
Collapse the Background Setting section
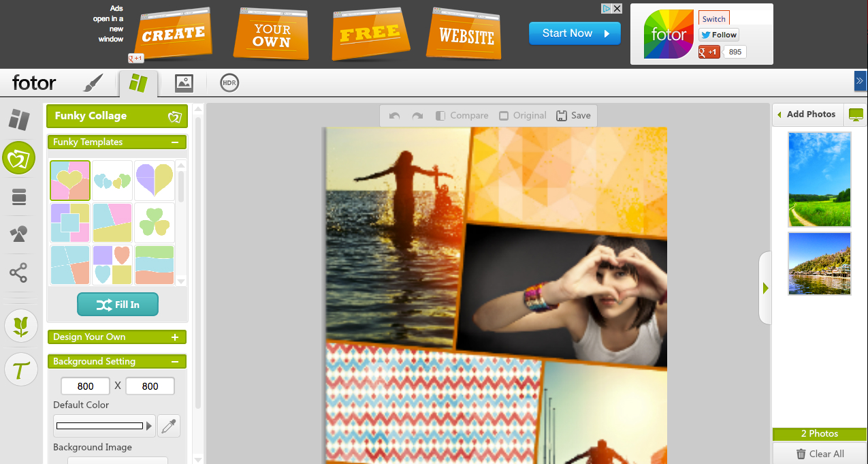point(175,362)
